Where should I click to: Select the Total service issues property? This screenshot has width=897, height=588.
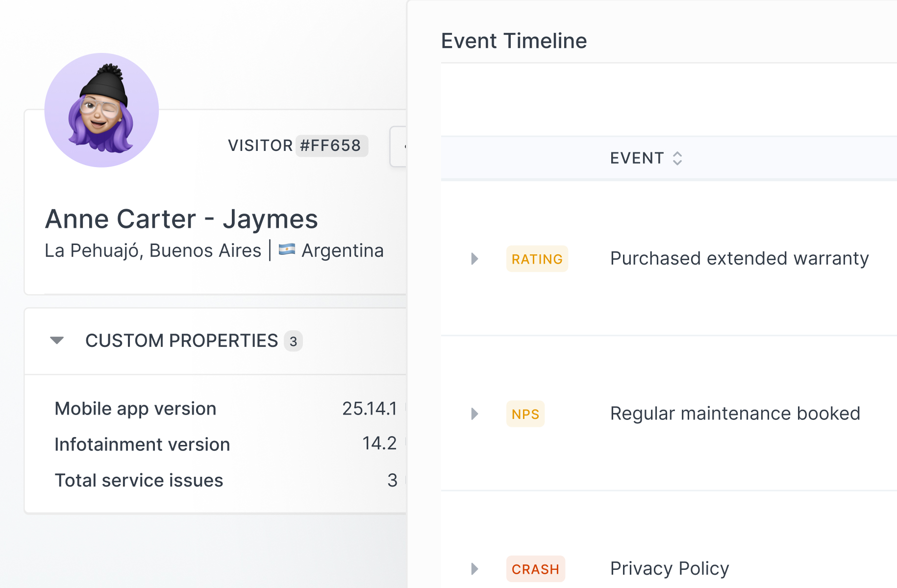(x=139, y=480)
